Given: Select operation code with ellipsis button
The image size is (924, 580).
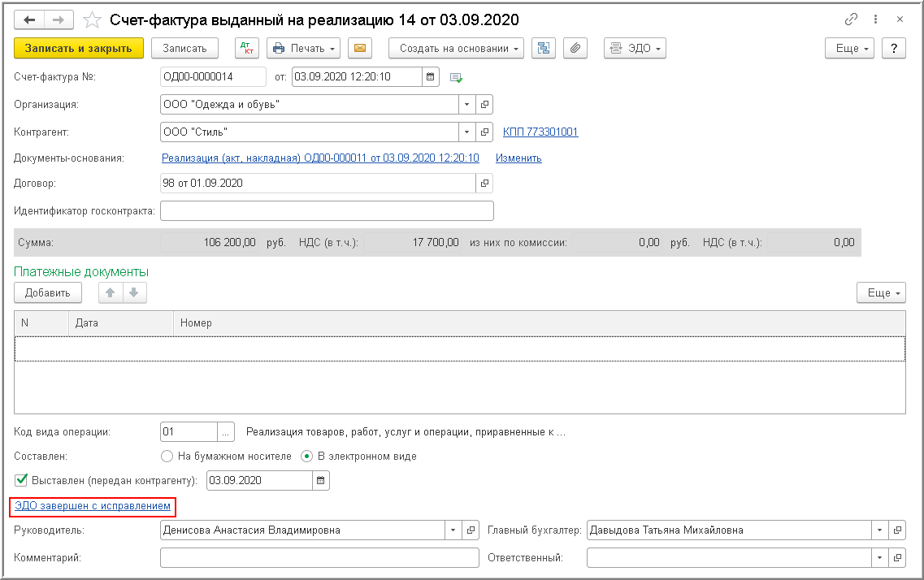Looking at the screenshot, I should 226,432.
